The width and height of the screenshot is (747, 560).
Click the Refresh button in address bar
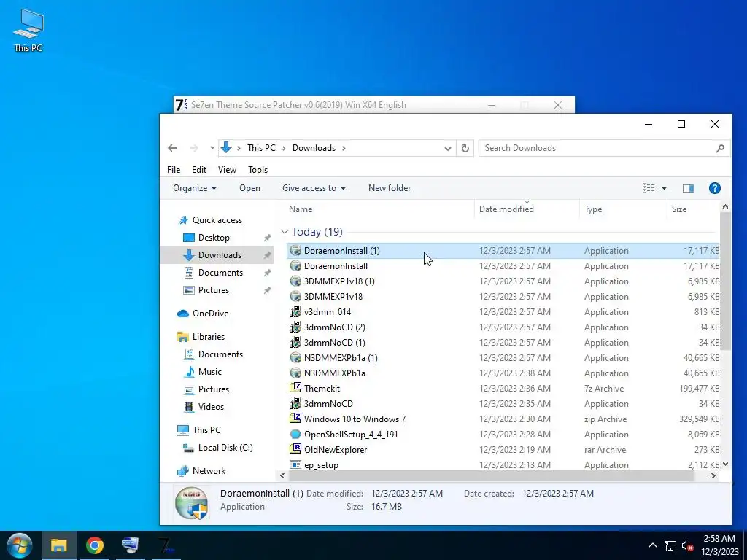pyautogui.click(x=465, y=148)
